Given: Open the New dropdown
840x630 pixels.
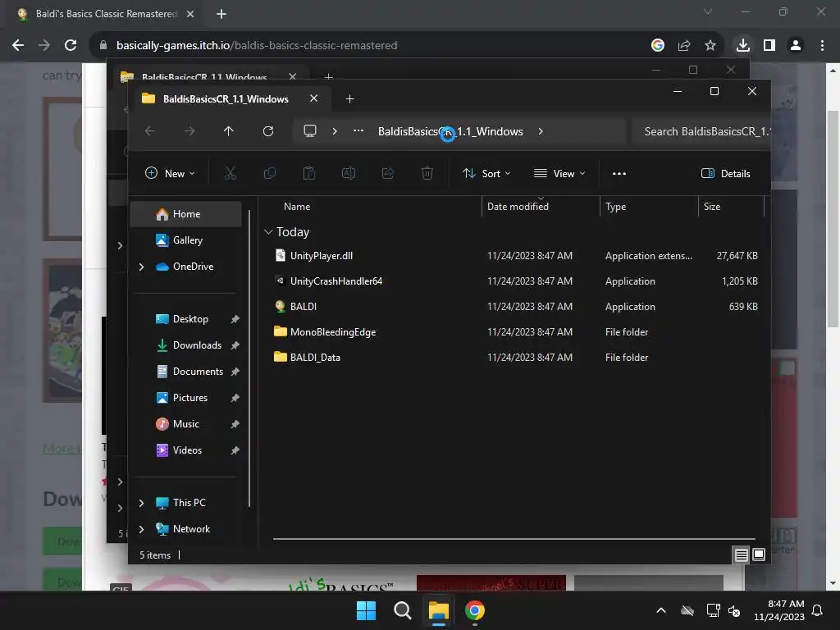Looking at the screenshot, I should (171, 174).
